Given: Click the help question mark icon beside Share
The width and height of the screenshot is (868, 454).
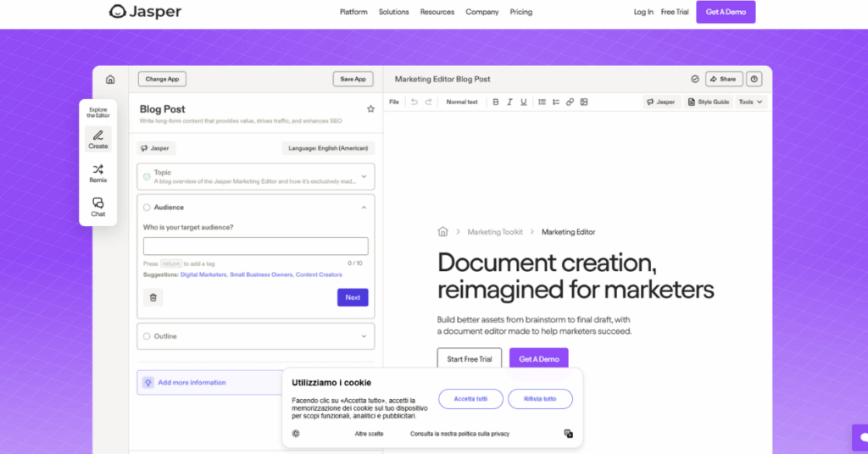Looking at the screenshot, I should pyautogui.click(x=754, y=79).
